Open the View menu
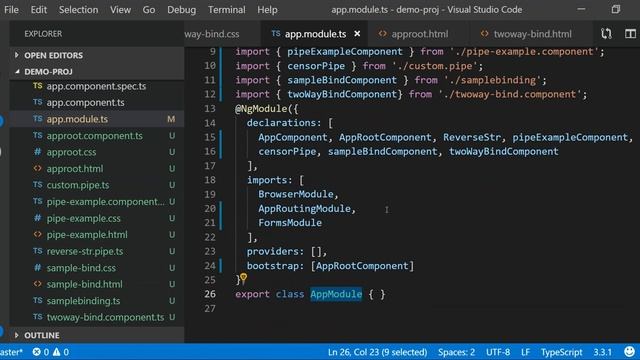This screenshot has height=360, width=640. click(120, 9)
